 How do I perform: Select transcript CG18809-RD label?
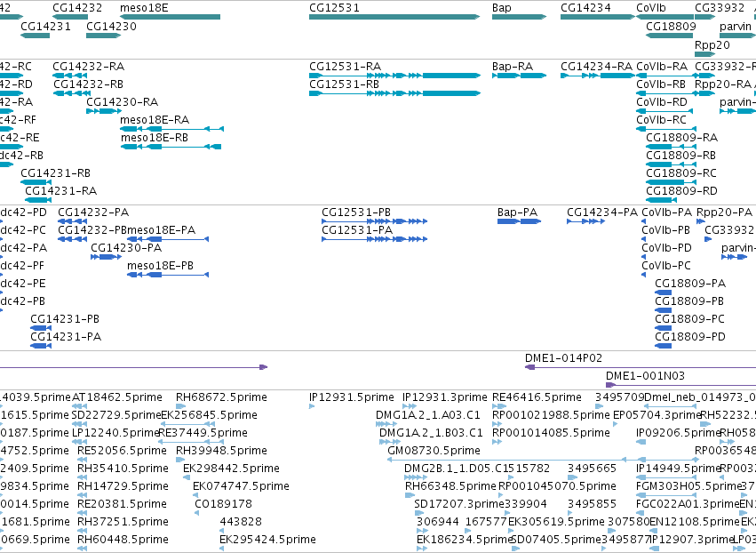[681, 190]
